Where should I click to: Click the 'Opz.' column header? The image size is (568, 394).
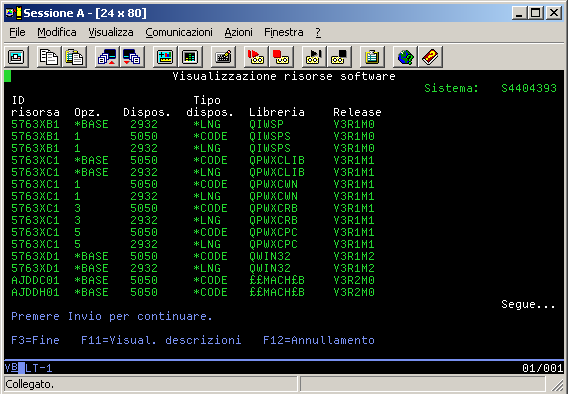pos(87,112)
